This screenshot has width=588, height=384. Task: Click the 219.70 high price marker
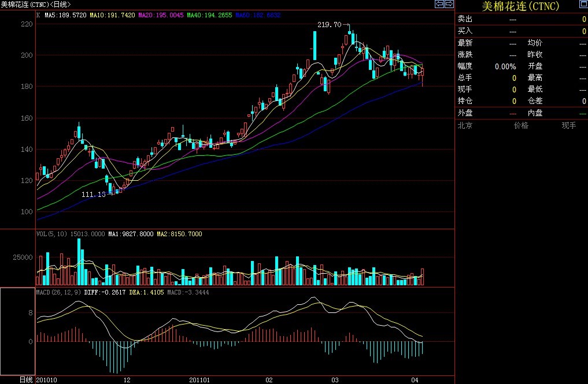(330, 25)
